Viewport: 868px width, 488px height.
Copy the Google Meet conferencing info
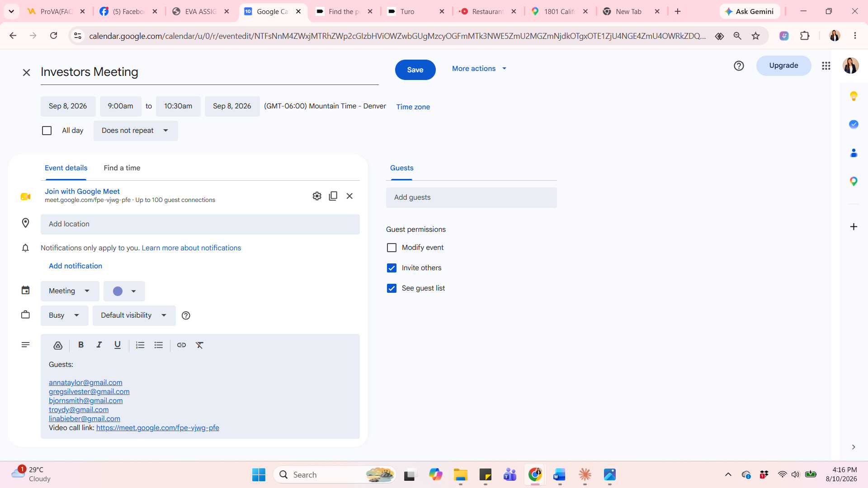coord(333,196)
